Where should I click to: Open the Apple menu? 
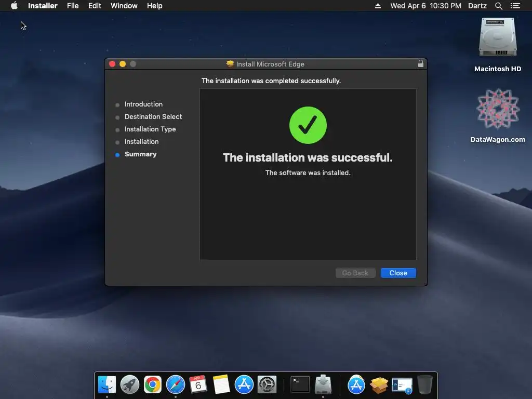[x=14, y=6]
